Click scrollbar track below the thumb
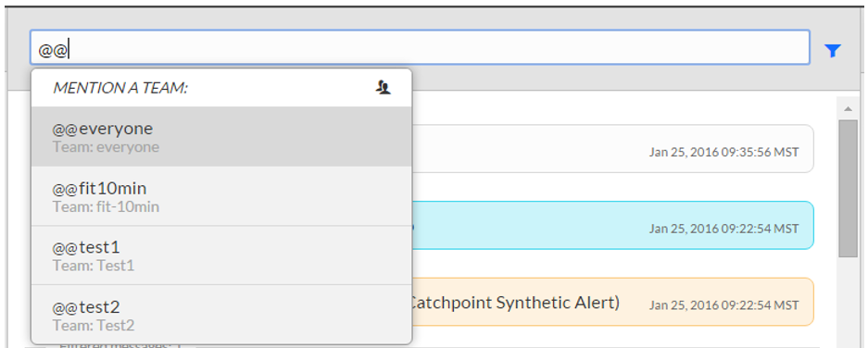This screenshot has height=348, width=868. point(848,302)
